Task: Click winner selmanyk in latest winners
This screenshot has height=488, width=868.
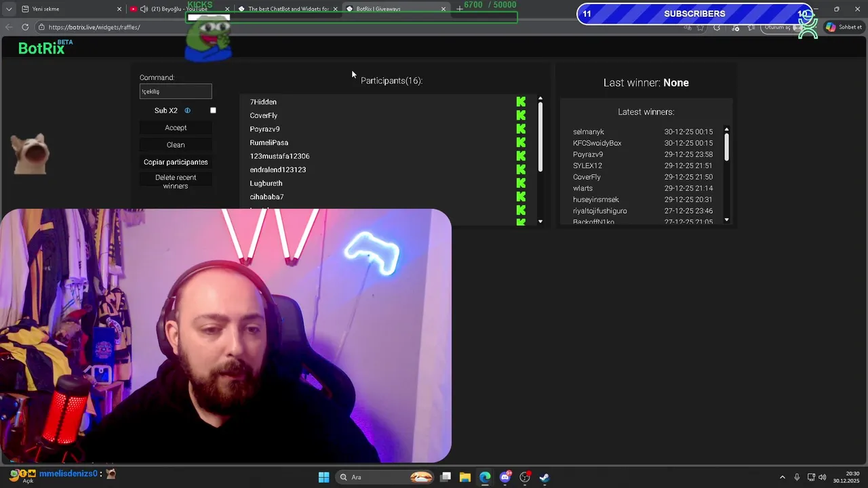Action: pyautogui.click(x=589, y=132)
